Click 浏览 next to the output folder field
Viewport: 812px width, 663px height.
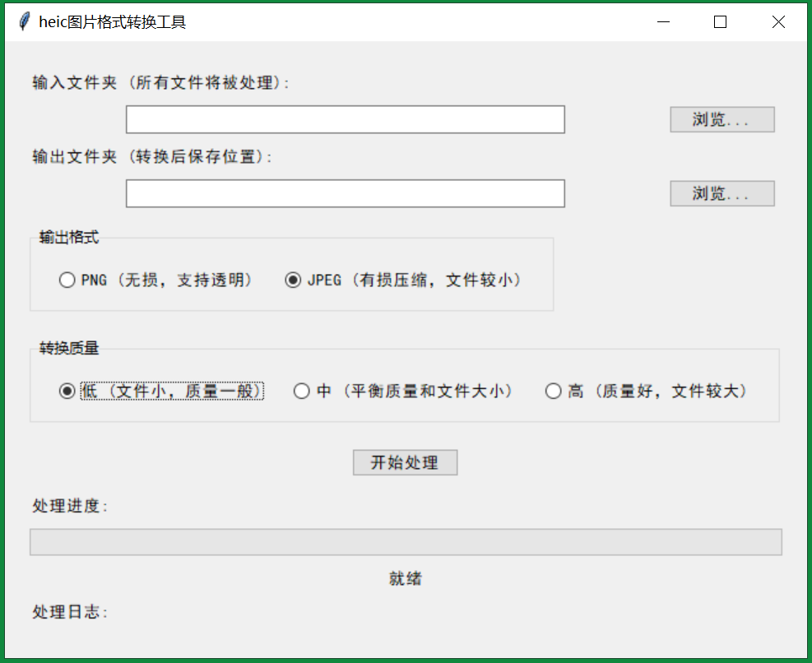722,193
